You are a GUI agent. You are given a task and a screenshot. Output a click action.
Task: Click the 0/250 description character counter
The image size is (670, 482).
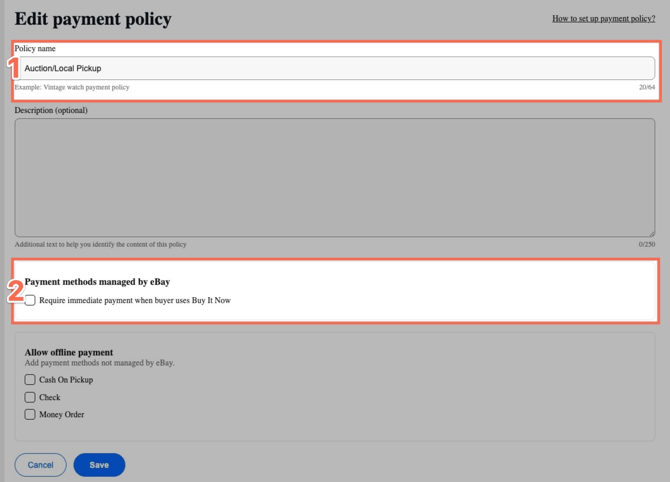tap(646, 244)
